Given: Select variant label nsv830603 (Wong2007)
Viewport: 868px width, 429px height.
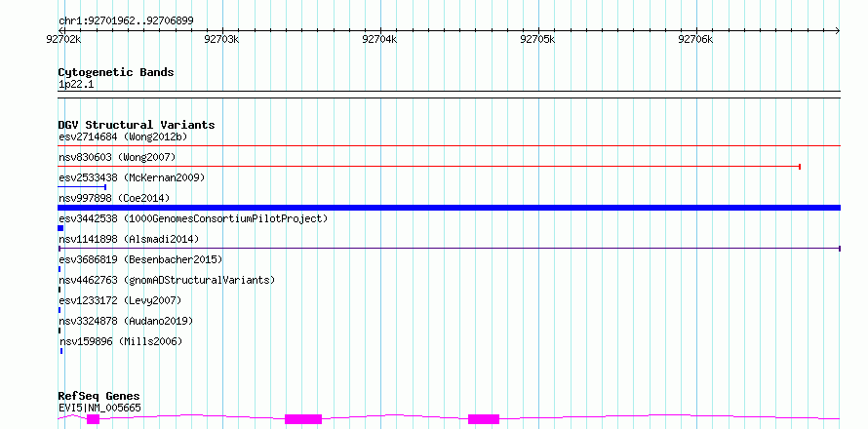Looking at the screenshot, I should pyautogui.click(x=117, y=157).
